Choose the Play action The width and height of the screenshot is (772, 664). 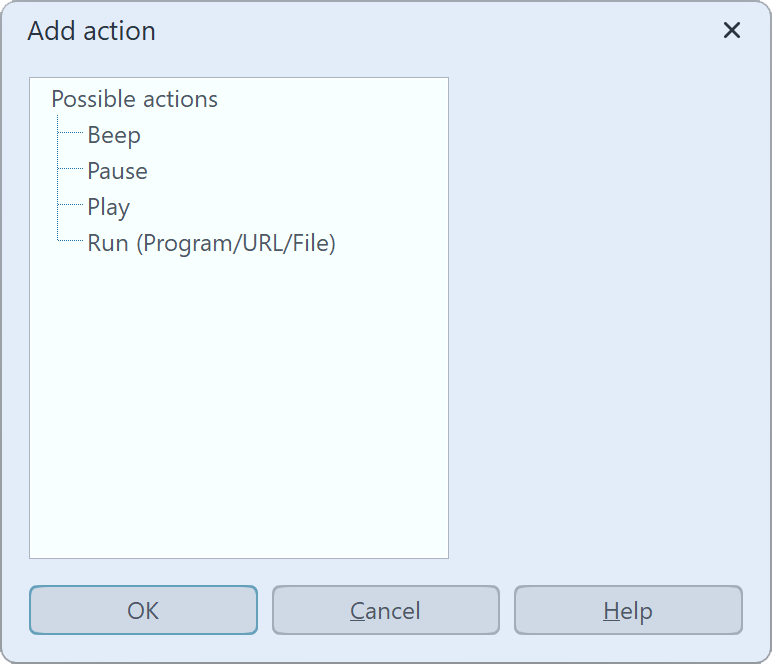(x=108, y=207)
